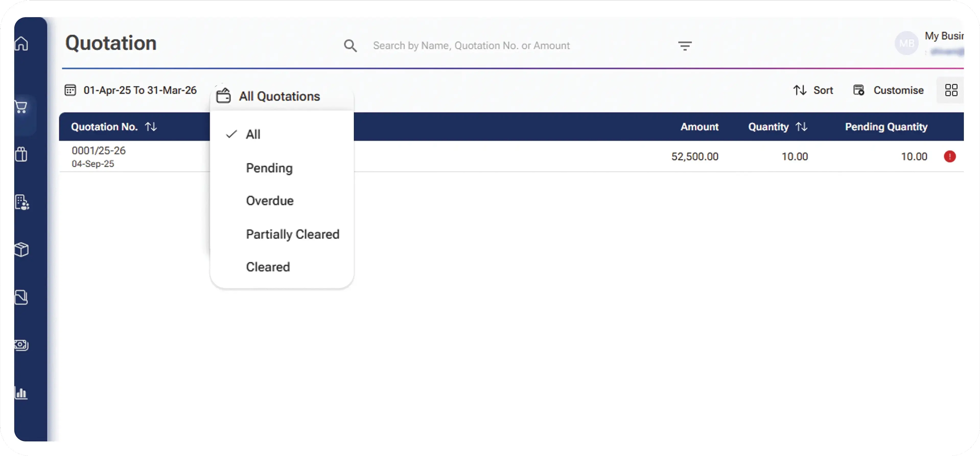Select the building and people sidebar icon

(22, 202)
